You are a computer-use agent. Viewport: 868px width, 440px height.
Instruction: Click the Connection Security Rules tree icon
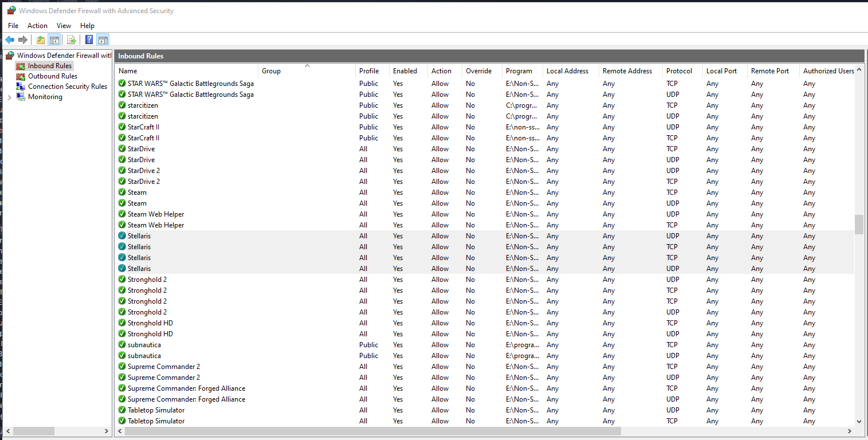pyautogui.click(x=21, y=87)
